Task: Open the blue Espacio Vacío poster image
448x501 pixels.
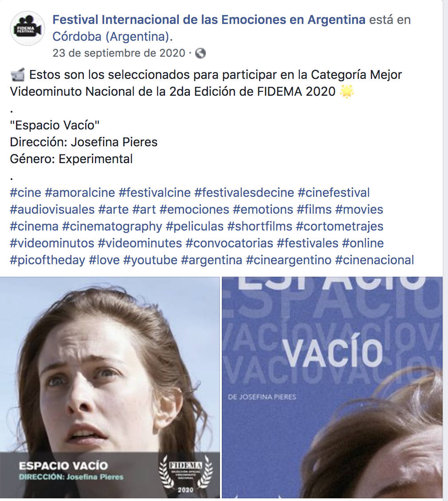Action: click(332, 387)
